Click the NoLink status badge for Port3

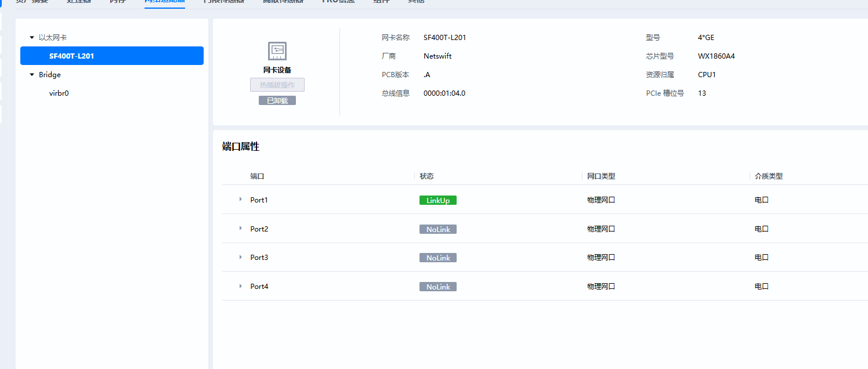(x=438, y=258)
